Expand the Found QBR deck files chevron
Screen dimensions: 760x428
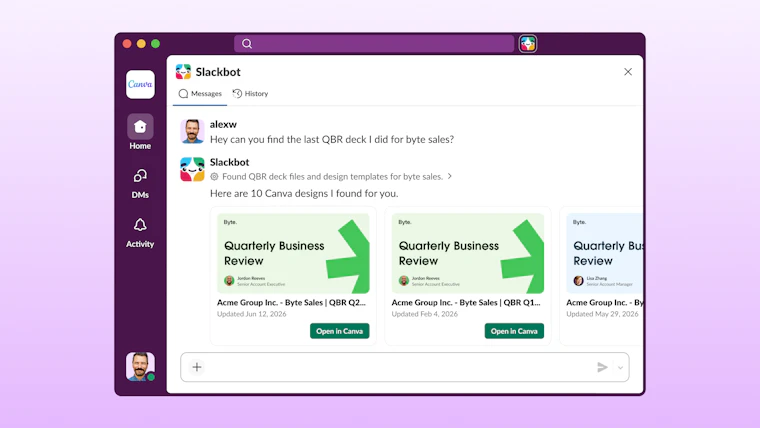[x=450, y=176]
